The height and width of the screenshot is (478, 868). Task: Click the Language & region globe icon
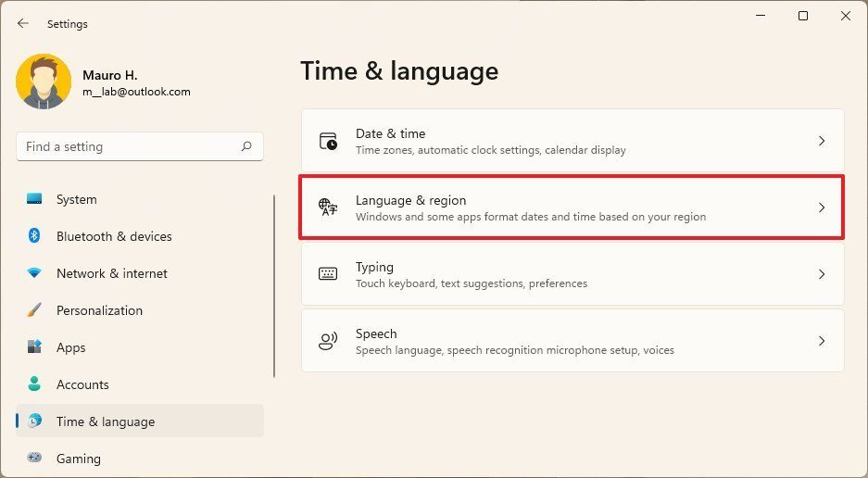[328, 208]
